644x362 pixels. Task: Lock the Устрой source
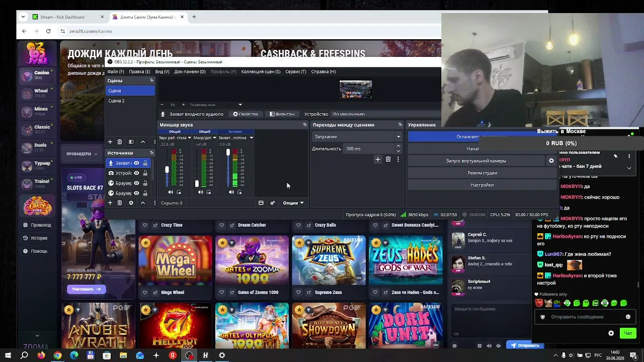(x=145, y=173)
